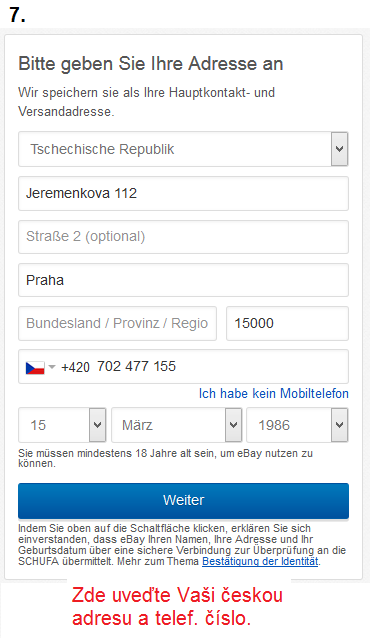Click the Straße 2 (optional) field
The height and width of the screenshot is (638, 370).
[x=183, y=237]
